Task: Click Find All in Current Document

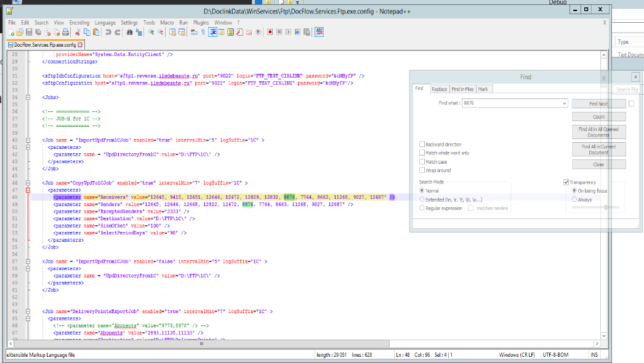Action: pos(598,150)
